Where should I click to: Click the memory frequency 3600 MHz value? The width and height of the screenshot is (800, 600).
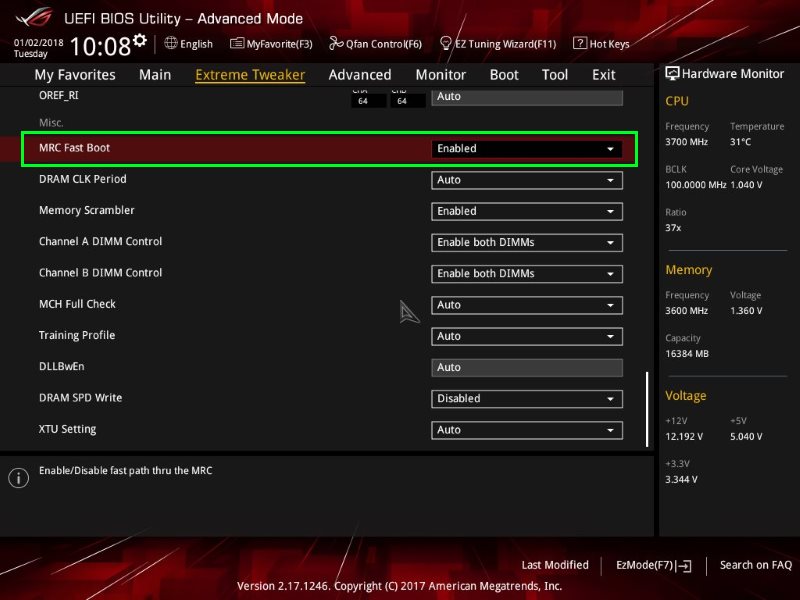point(686,311)
